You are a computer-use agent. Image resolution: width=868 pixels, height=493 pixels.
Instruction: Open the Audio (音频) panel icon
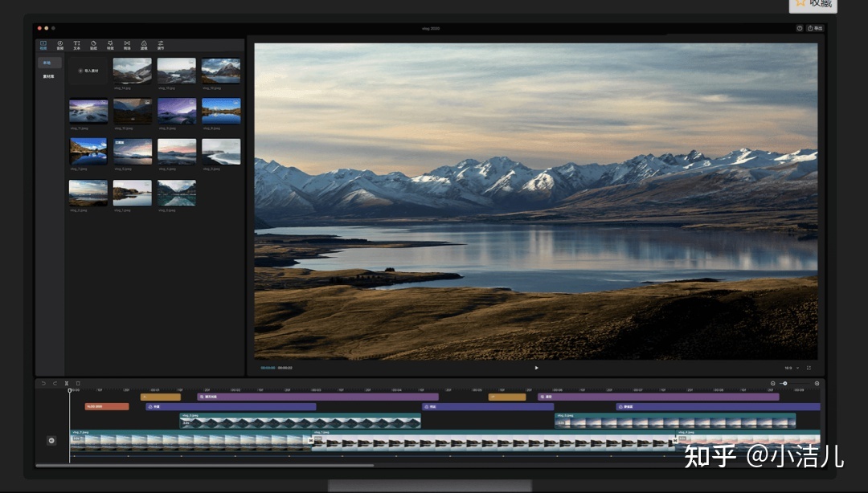click(59, 45)
